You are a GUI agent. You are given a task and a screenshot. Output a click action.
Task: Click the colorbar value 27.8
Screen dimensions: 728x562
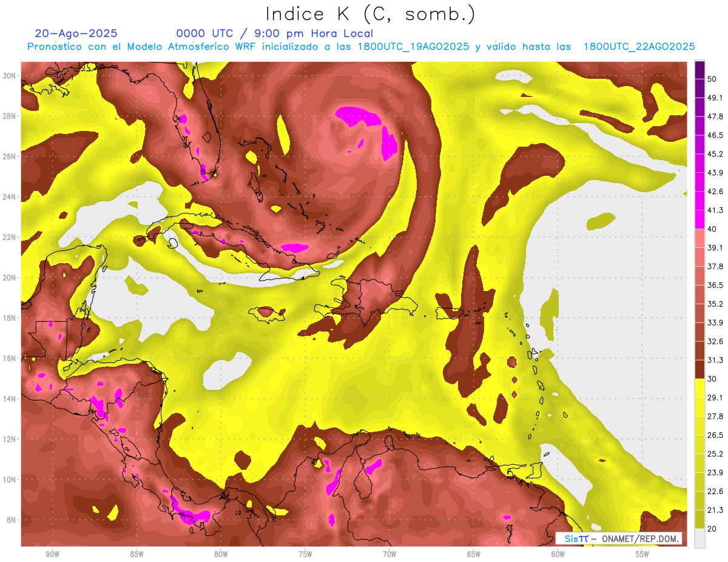(x=715, y=416)
